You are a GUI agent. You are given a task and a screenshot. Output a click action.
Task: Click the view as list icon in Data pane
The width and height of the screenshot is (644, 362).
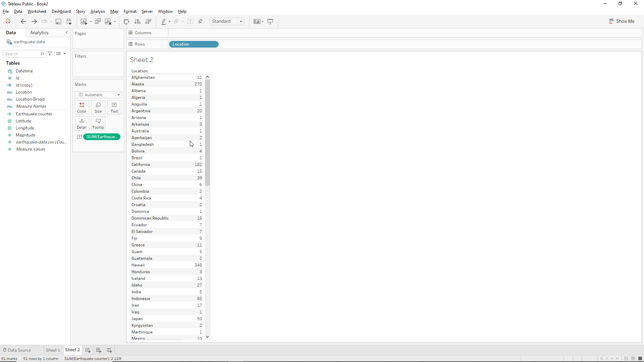coord(59,54)
